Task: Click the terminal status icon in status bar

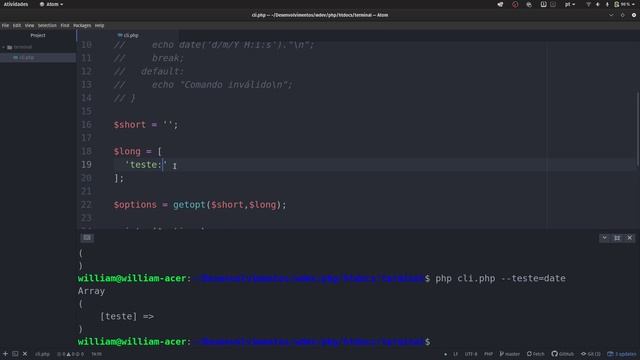Action: tap(15, 354)
